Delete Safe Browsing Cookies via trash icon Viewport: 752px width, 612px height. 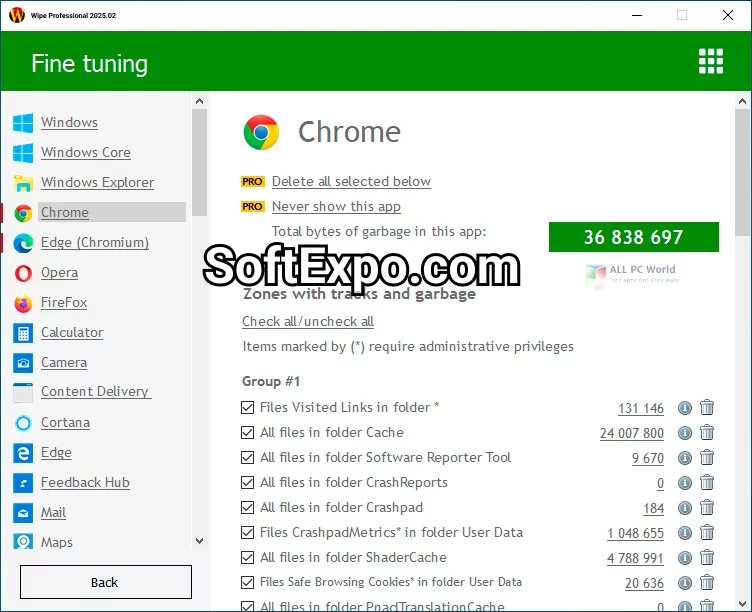[x=707, y=582]
